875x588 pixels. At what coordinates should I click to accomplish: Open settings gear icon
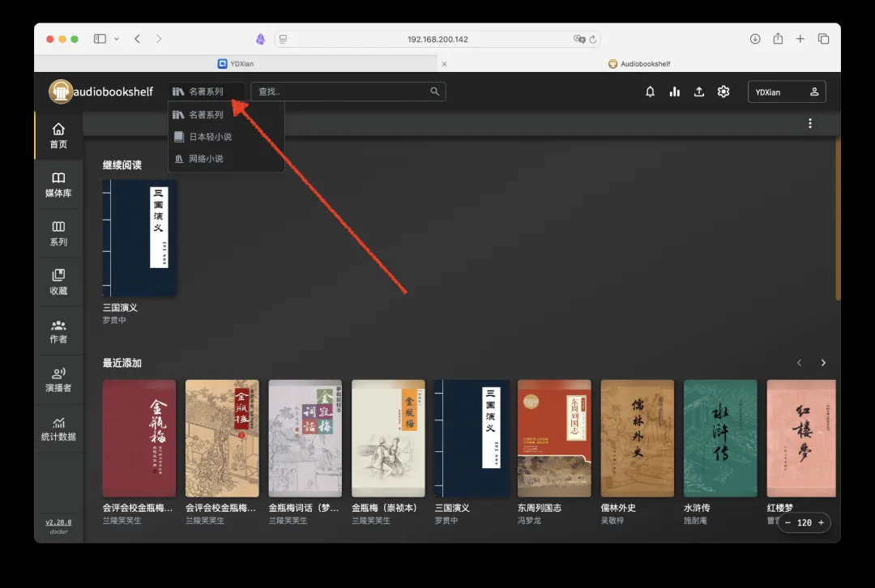(723, 92)
